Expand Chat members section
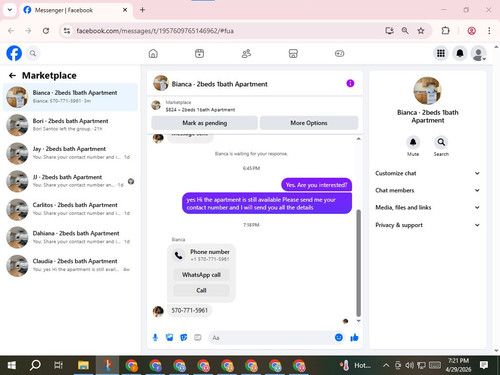This screenshot has width=500, height=375. click(x=428, y=190)
